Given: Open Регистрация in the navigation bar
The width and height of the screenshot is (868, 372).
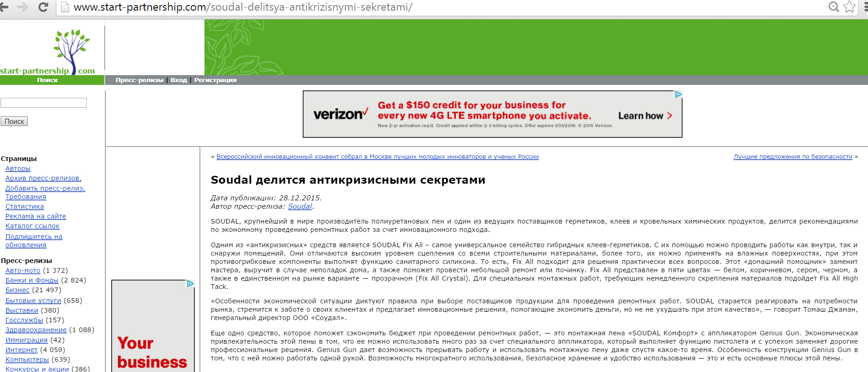Looking at the screenshot, I should [215, 80].
